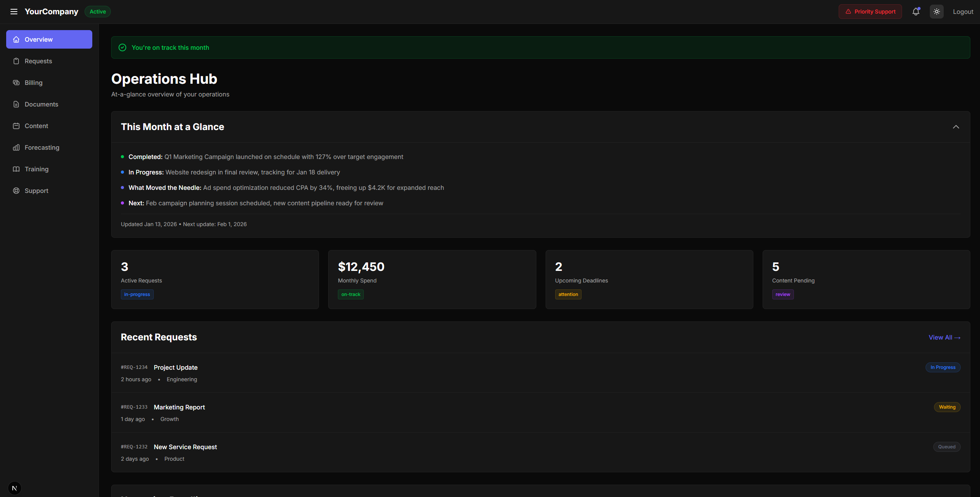Click the Priority Support button
Image resolution: width=980 pixels, height=497 pixels.
pos(870,12)
